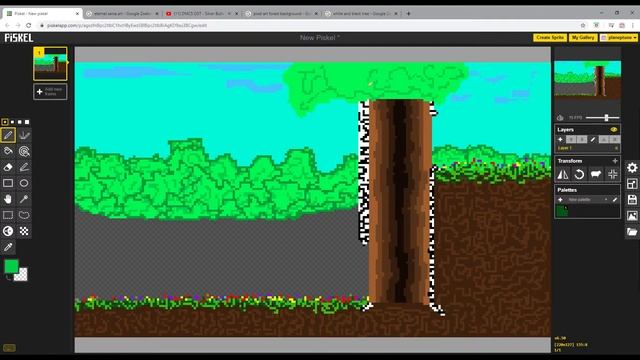The image size is (640, 360).
Task: Move layer down button
Action: [x=582, y=140]
